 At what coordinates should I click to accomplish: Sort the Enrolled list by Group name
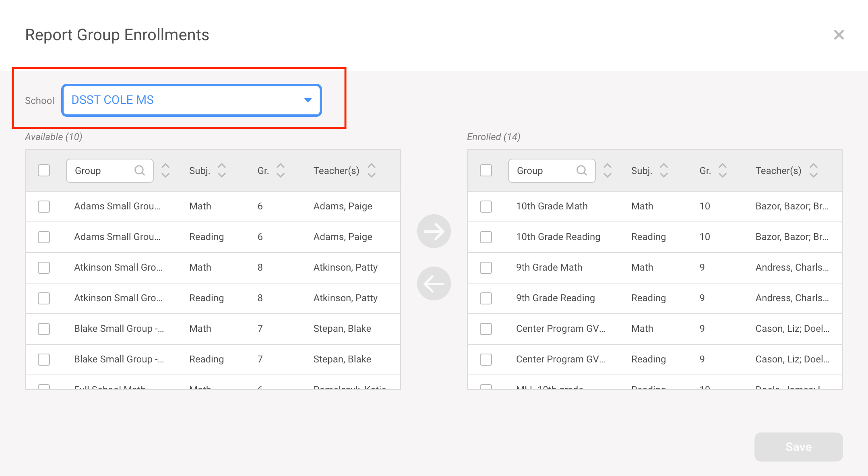pyautogui.click(x=607, y=170)
